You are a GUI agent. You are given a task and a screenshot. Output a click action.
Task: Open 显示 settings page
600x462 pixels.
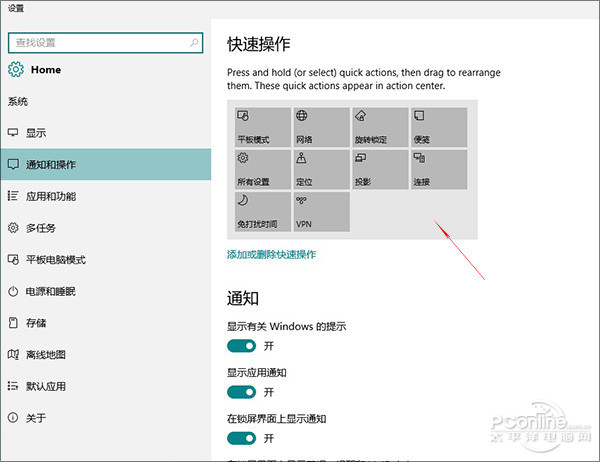click(106, 133)
